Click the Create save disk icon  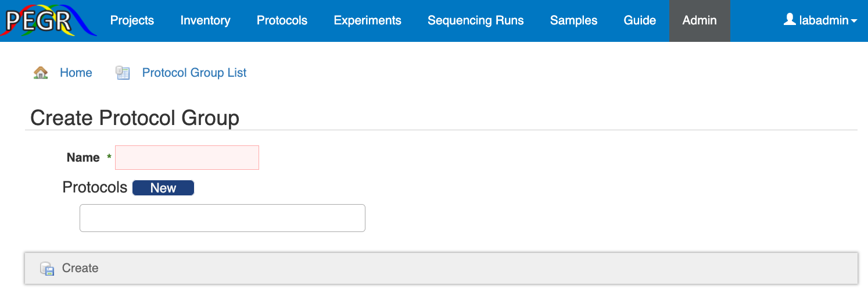click(46, 269)
